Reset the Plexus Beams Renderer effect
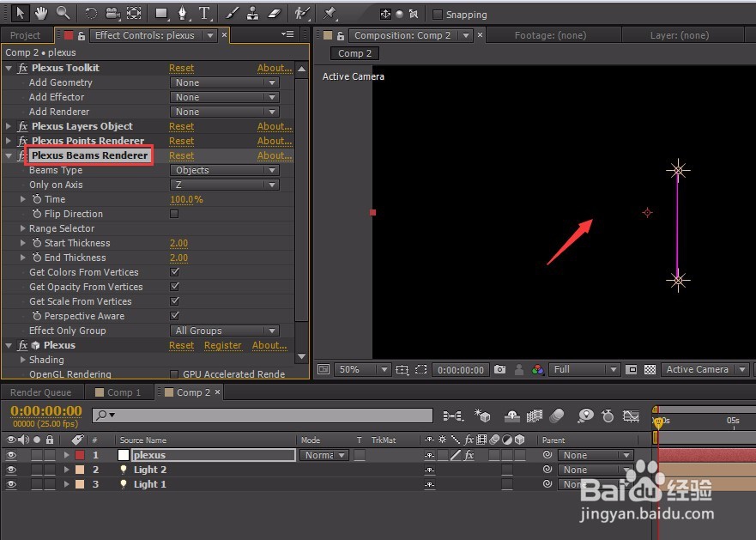Image resolution: width=756 pixels, height=540 pixels. 181,155
